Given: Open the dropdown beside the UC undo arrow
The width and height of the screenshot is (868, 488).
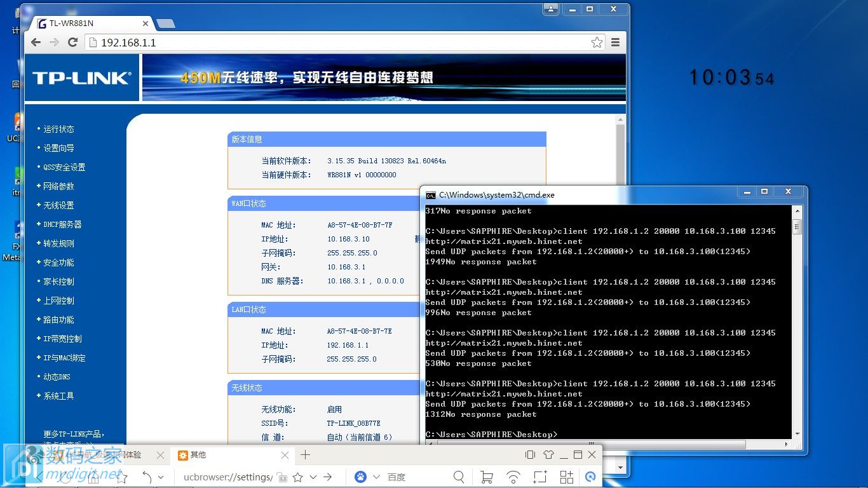Looking at the screenshot, I should coord(161,477).
